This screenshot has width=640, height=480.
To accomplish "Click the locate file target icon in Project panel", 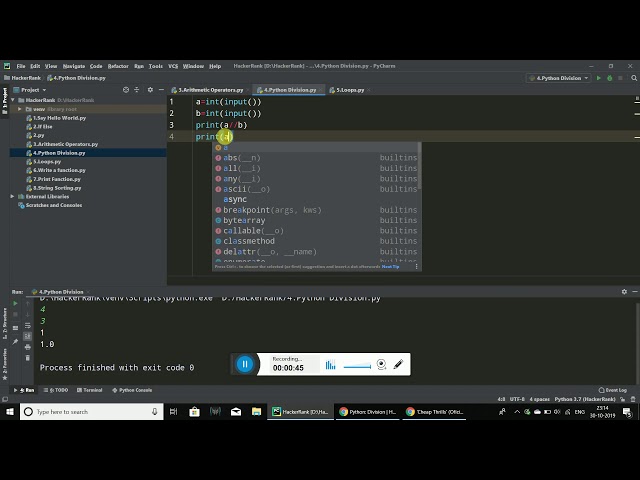I will pos(126,90).
